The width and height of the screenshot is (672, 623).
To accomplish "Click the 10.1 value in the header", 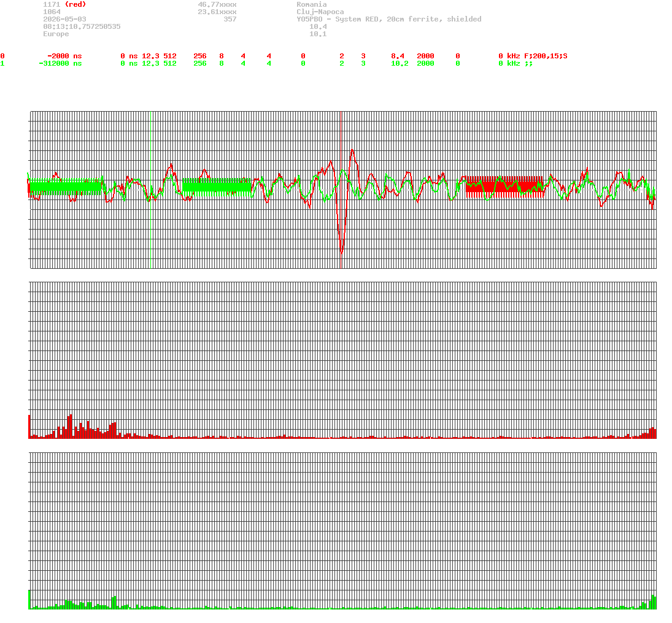I will [318, 33].
